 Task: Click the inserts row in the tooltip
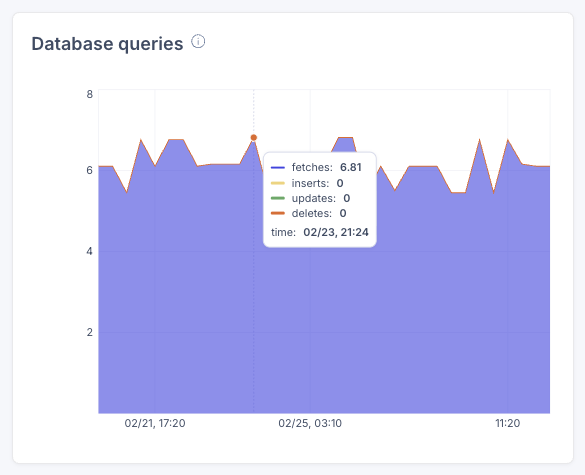(307, 183)
